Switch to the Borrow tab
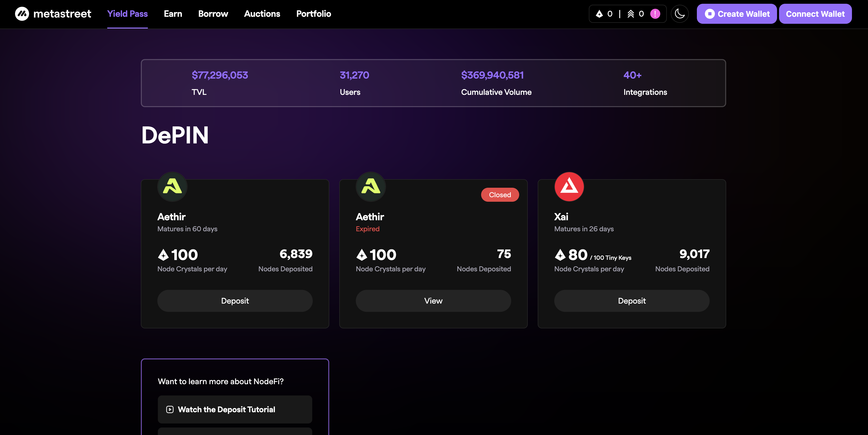 pos(213,14)
